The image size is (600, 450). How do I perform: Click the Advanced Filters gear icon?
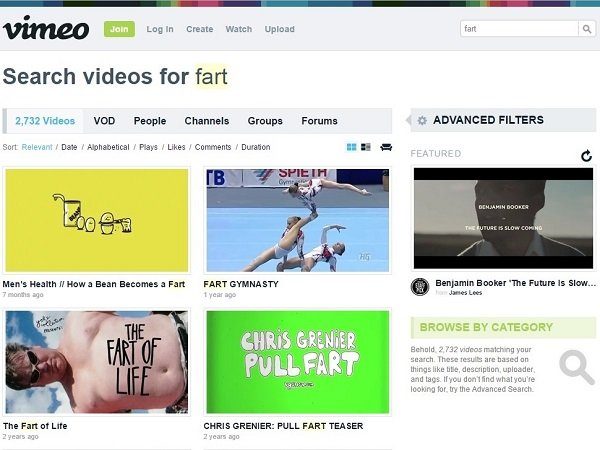(422, 120)
